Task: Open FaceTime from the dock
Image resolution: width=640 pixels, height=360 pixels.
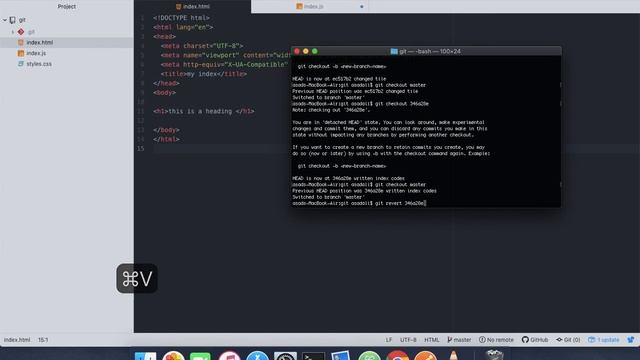Action: pyautogui.click(x=200, y=356)
